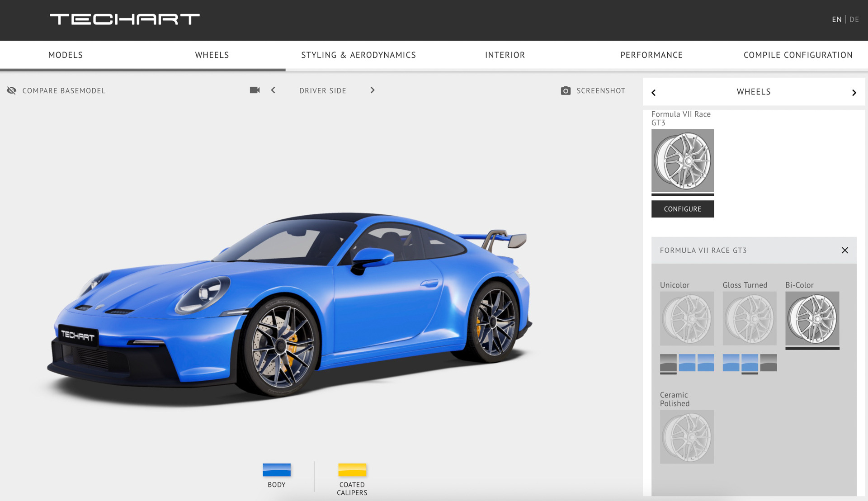Open the blue Body color swatch

click(277, 470)
